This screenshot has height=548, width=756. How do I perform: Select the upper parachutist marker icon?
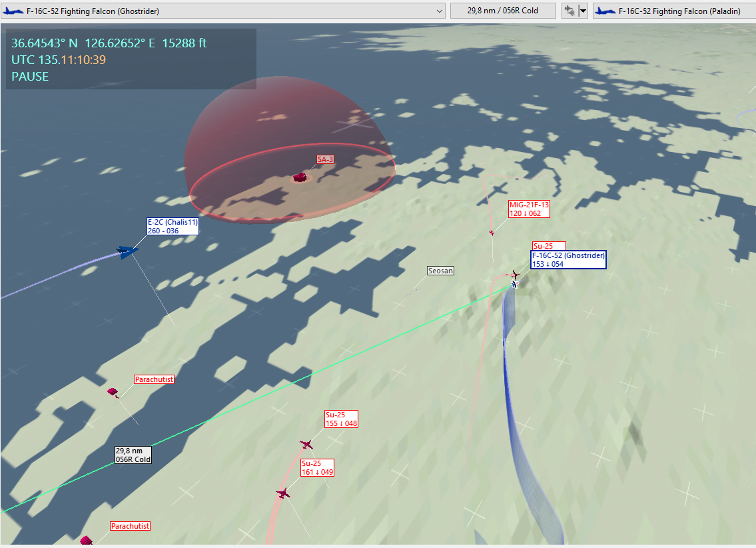pos(113,392)
